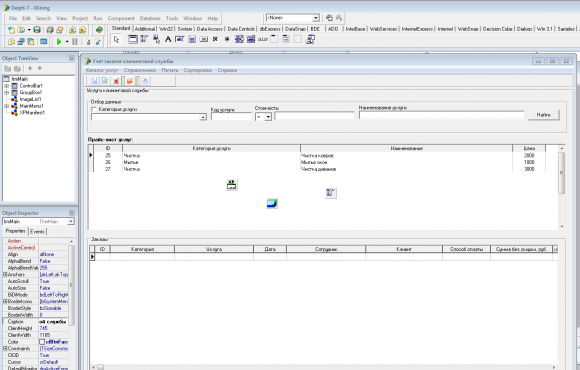Open the cost comparison operator dropdown
580x370 pixels.
point(268,117)
